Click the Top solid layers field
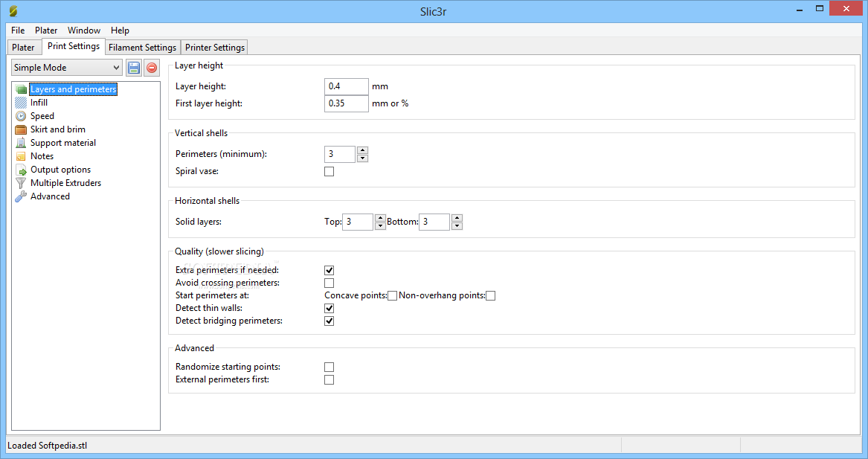Viewport: 868px width, 459px height. coord(358,222)
